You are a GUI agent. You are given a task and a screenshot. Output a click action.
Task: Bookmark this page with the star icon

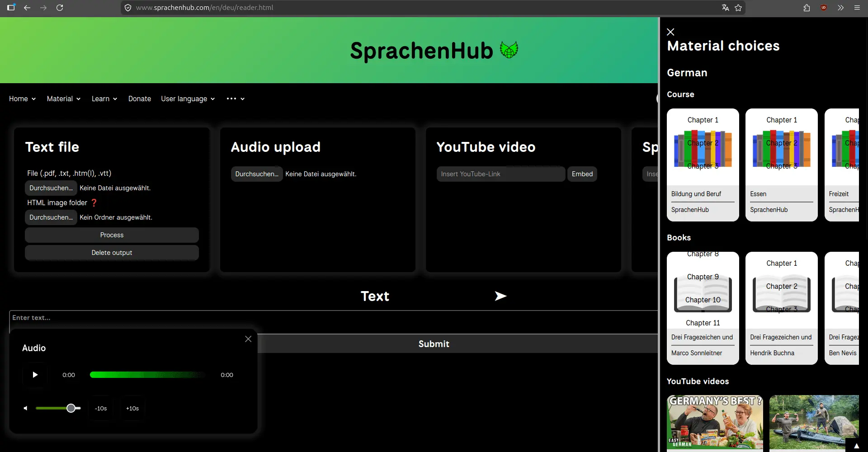tap(738, 8)
